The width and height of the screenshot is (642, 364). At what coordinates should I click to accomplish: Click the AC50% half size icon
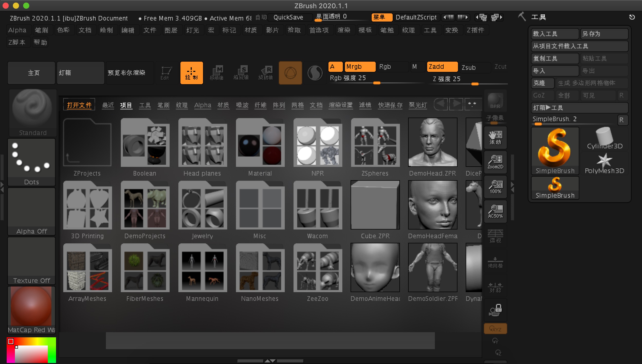pos(495,212)
